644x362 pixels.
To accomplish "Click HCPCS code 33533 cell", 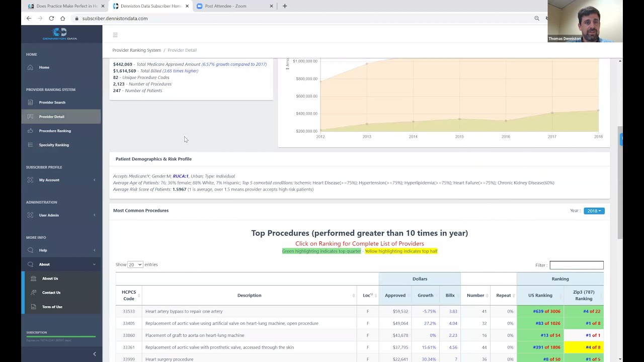I will [129, 311].
